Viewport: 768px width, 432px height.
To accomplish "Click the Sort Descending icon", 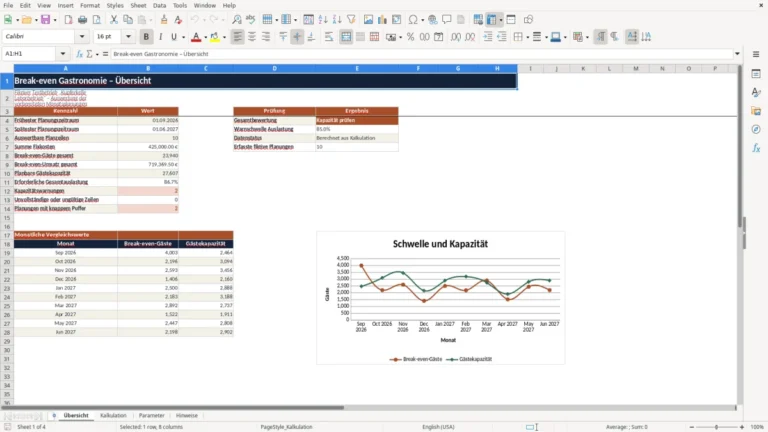I will [x=337, y=20].
